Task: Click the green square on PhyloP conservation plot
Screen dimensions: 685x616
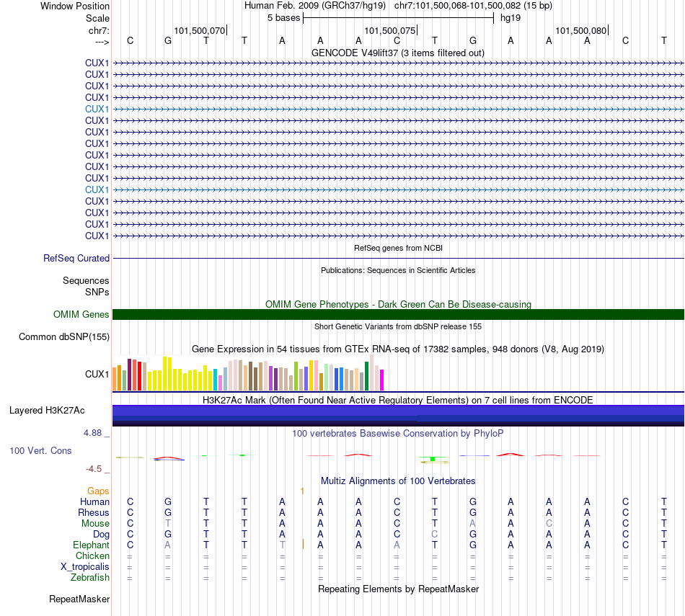Action: point(433,459)
